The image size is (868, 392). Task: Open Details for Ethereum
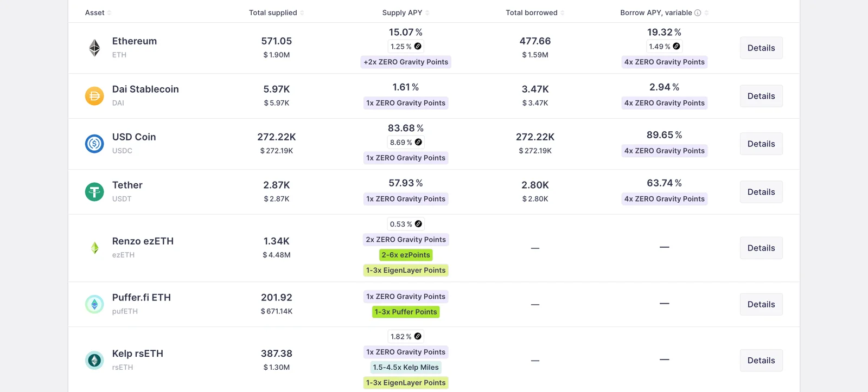761,48
